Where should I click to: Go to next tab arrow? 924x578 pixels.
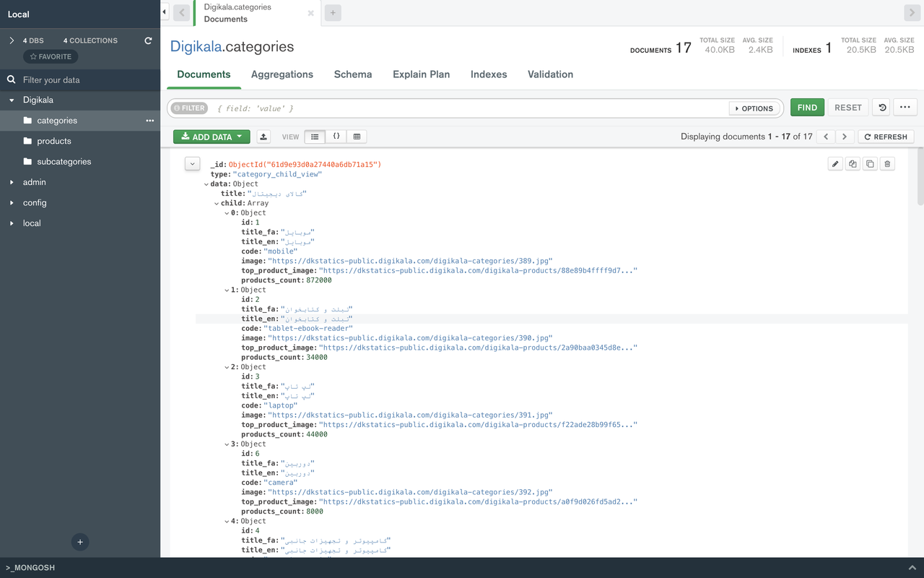911,12
